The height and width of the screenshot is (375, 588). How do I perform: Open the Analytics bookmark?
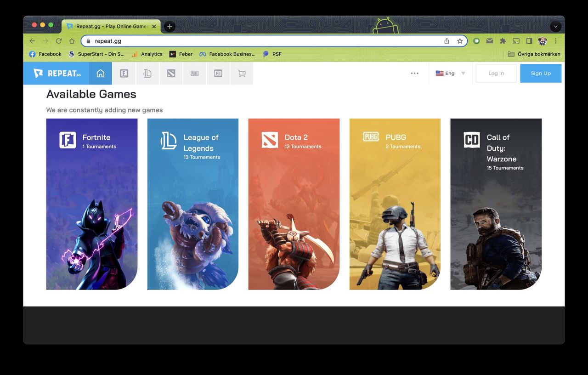click(x=147, y=54)
